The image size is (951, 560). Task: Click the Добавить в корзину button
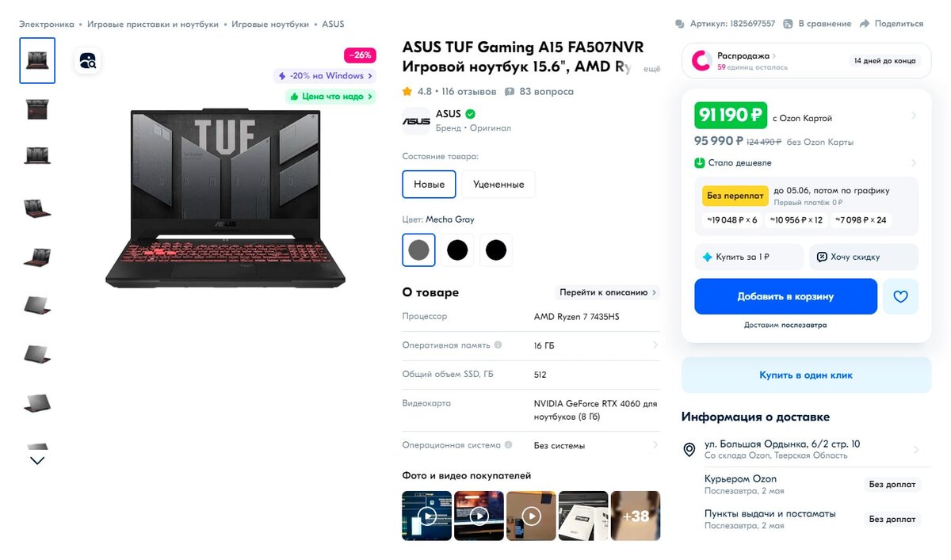[785, 296]
